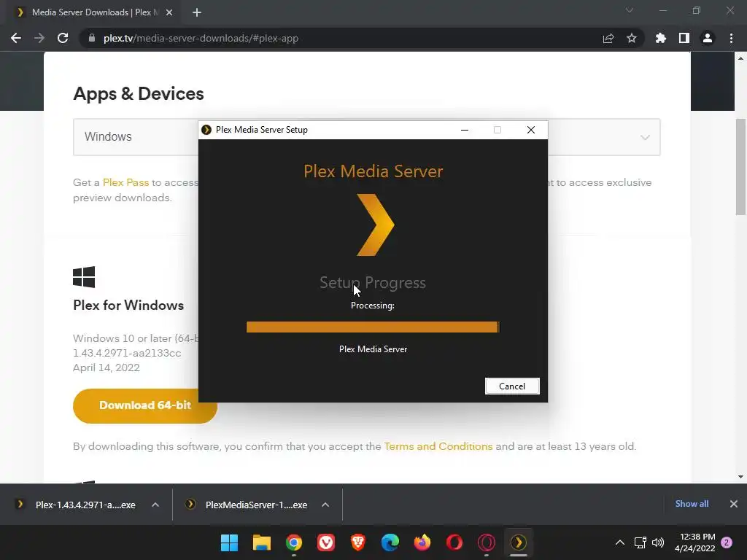Open Opera GX from taskbar
The height and width of the screenshot is (560, 747).
(487, 542)
